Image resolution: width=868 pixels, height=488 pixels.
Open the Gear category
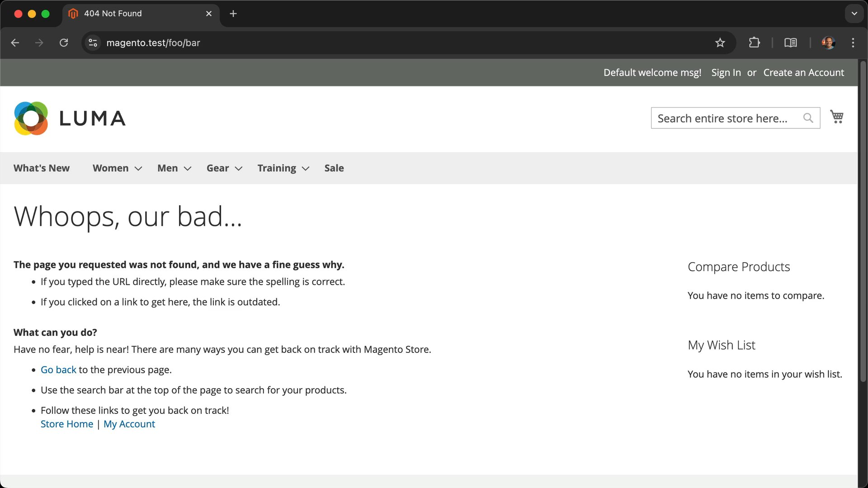pyautogui.click(x=218, y=168)
